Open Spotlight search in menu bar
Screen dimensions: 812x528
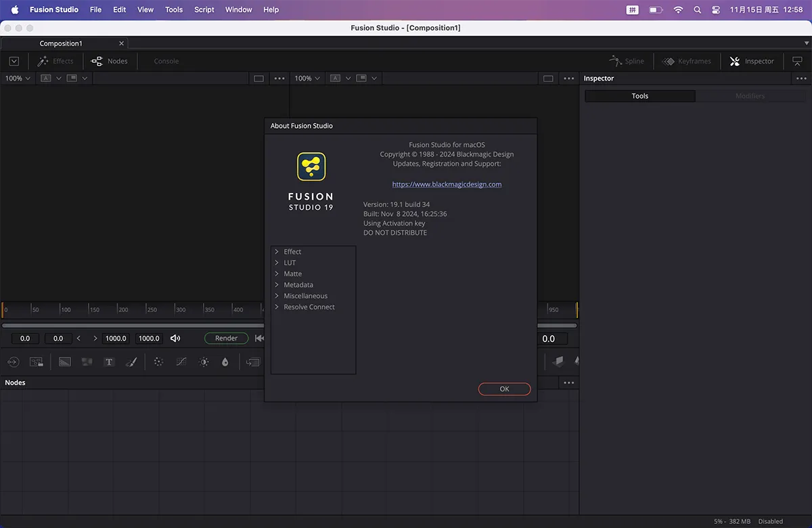click(698, 9)
